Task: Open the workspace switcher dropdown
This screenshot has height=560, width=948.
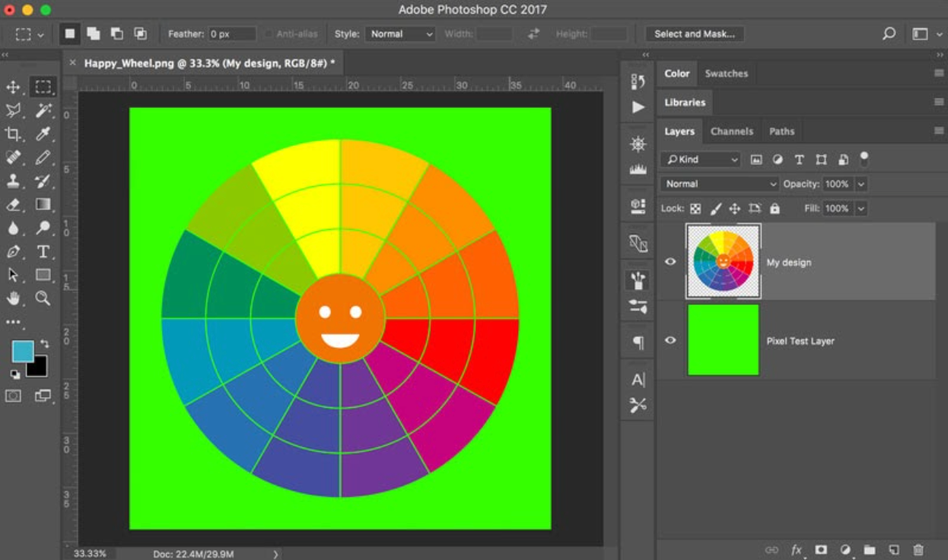Action: click(925, 34)
